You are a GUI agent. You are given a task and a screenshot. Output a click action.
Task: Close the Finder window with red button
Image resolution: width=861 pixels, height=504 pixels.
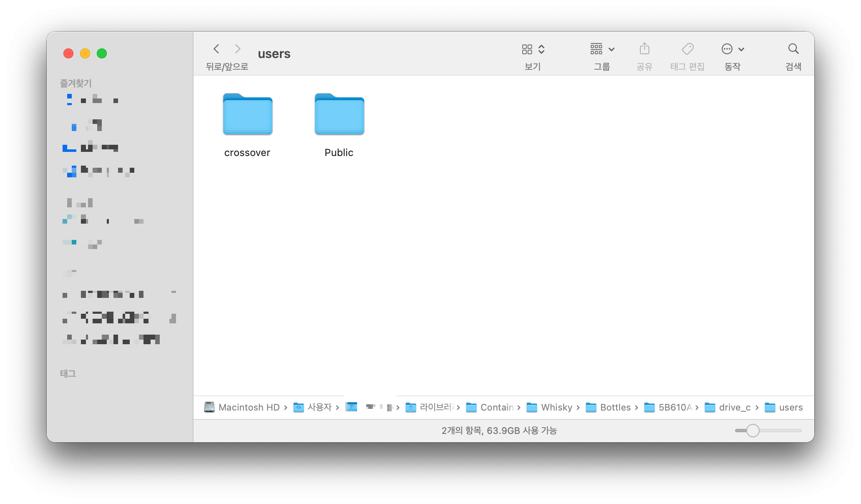pos(68,53)
